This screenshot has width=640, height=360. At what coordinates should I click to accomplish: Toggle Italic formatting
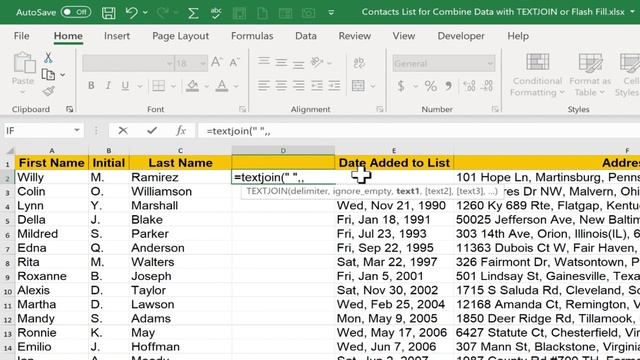[x=108, y=85]
